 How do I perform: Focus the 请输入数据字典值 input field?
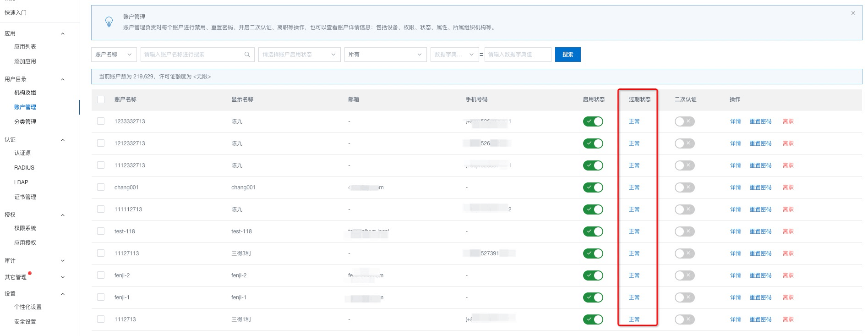pyautogui.click(x=518, y=55)
